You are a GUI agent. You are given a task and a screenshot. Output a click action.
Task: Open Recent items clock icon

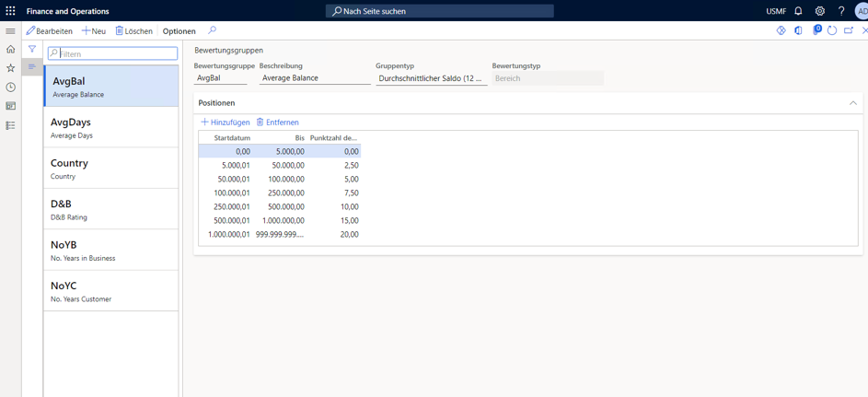pos(10,88)
